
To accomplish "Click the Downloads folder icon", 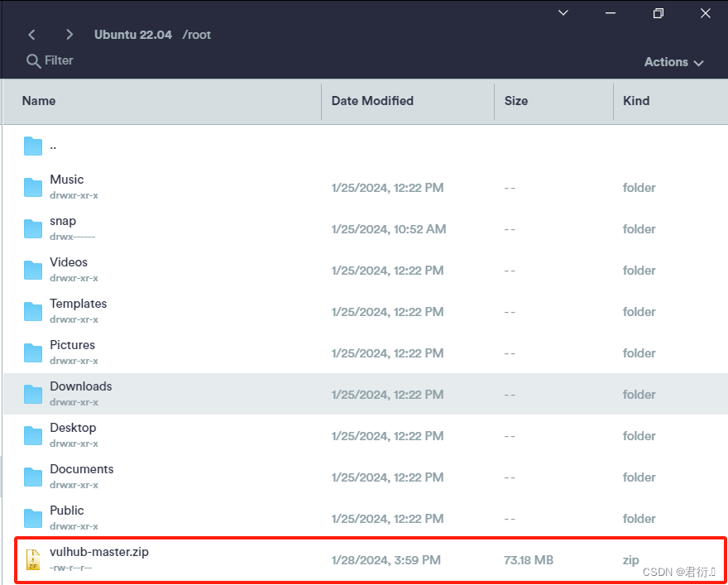I will coord(33,394).
